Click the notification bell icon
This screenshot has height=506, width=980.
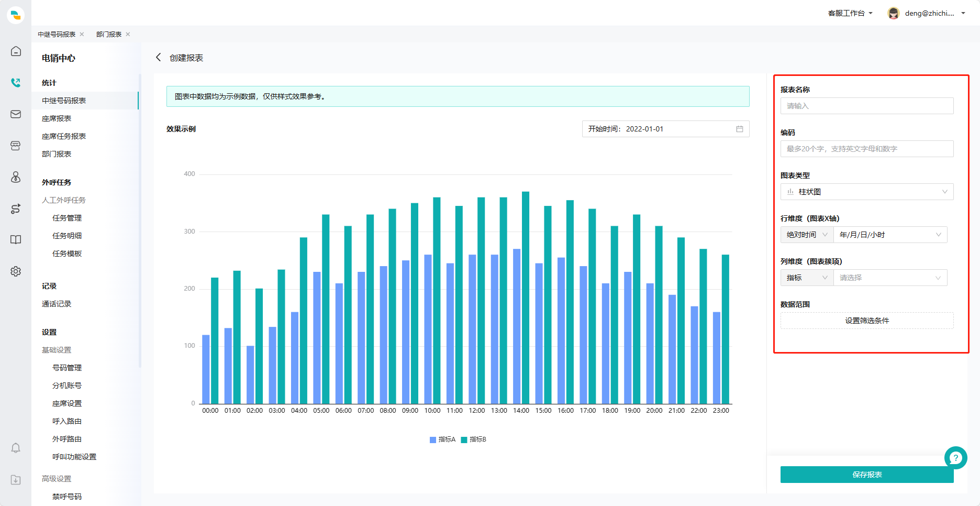pos(16,448)
